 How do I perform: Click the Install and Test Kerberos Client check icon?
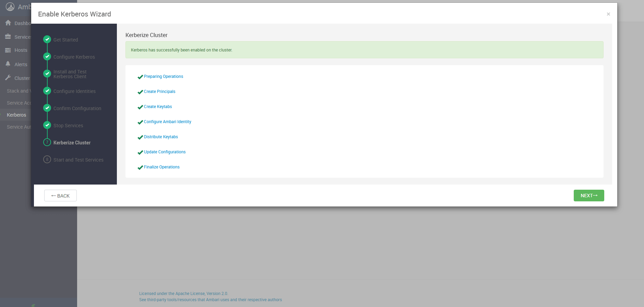(47, 74)
